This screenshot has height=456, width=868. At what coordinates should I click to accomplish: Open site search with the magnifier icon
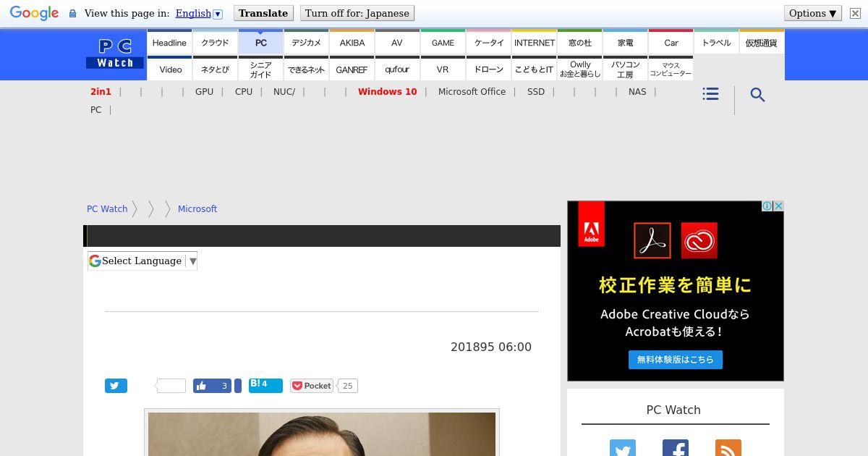[x=757, y=95]
